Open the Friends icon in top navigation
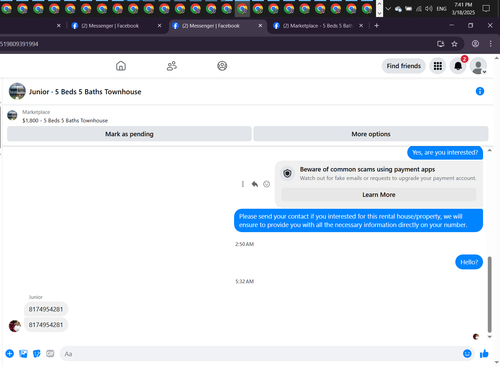 click(x=172, y=66)
